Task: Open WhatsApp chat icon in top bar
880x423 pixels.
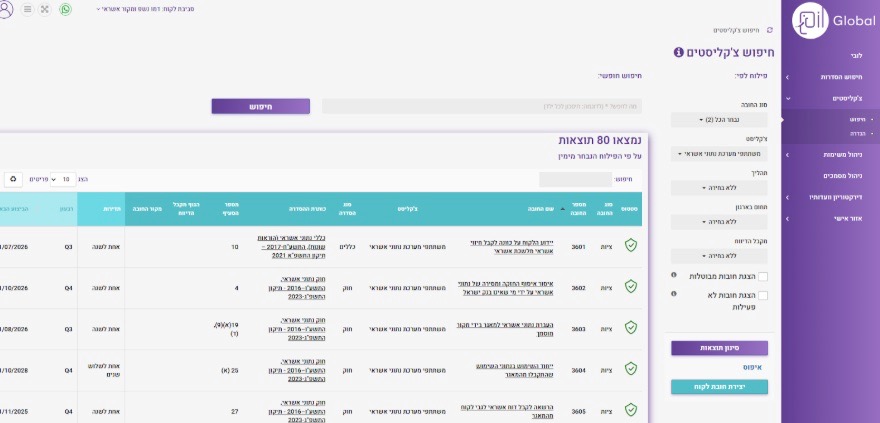Action: [x=66, y=9]
